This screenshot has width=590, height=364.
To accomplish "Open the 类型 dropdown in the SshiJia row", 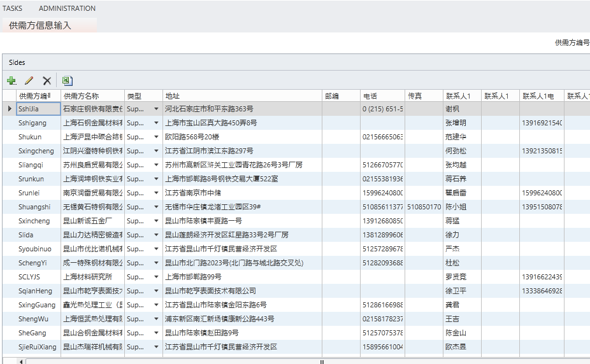I will pos(156,109).
